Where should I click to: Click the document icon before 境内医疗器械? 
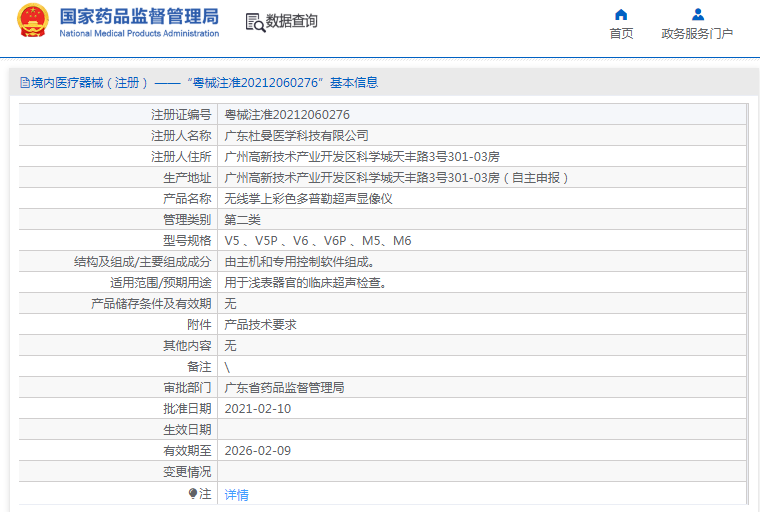[x=25, y=83]
